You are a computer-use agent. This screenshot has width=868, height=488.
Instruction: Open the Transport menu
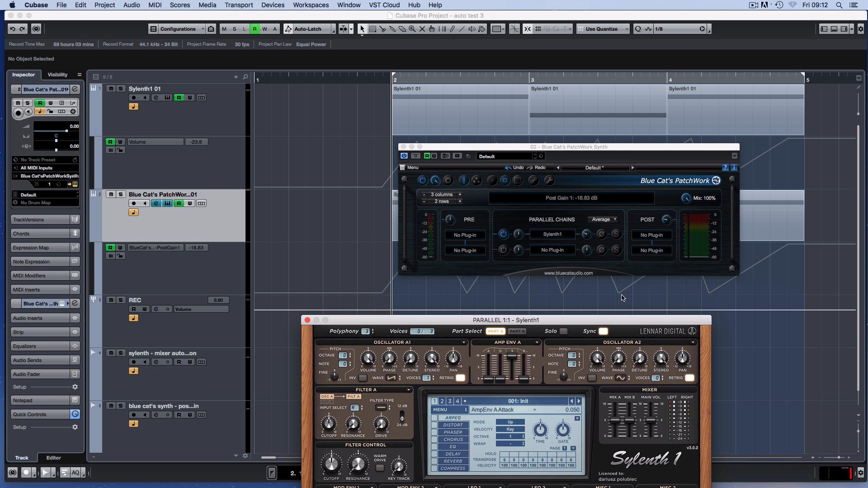pos(239,5)
